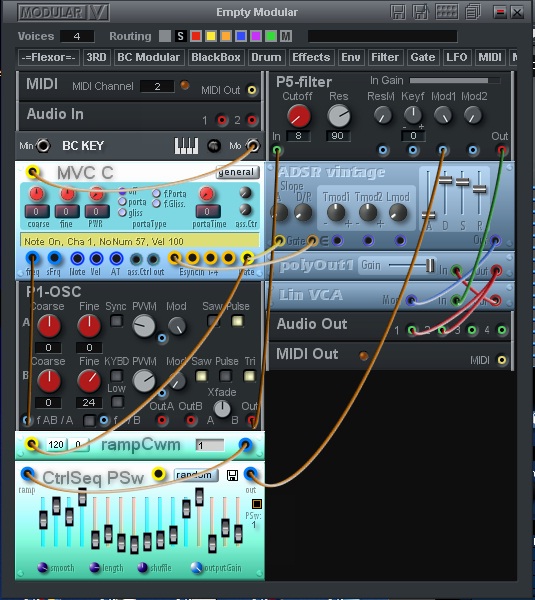Open the Effects module category
Image resolution: width=535 pixels, height=600 pixels.
[312, 57]
